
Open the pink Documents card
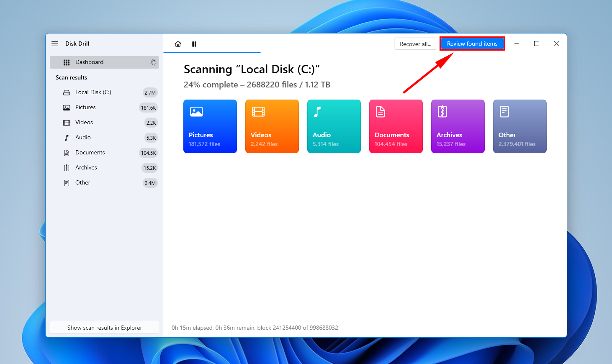coord(396,126)
